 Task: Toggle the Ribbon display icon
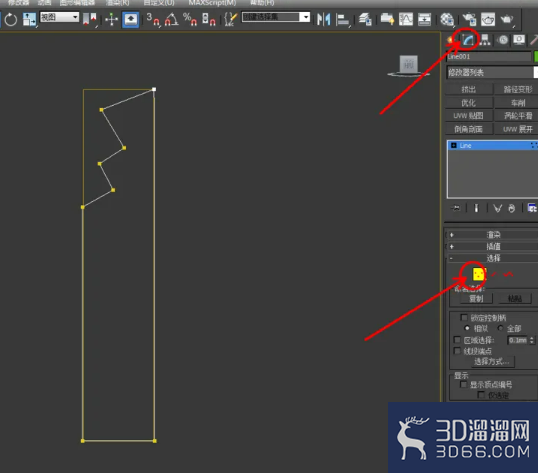[387, 19]
